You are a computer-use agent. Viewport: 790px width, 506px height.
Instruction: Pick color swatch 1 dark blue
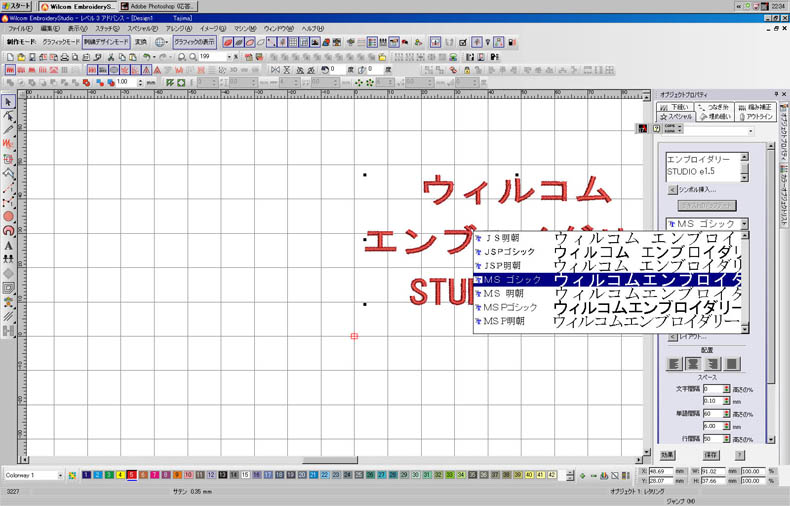87,475
